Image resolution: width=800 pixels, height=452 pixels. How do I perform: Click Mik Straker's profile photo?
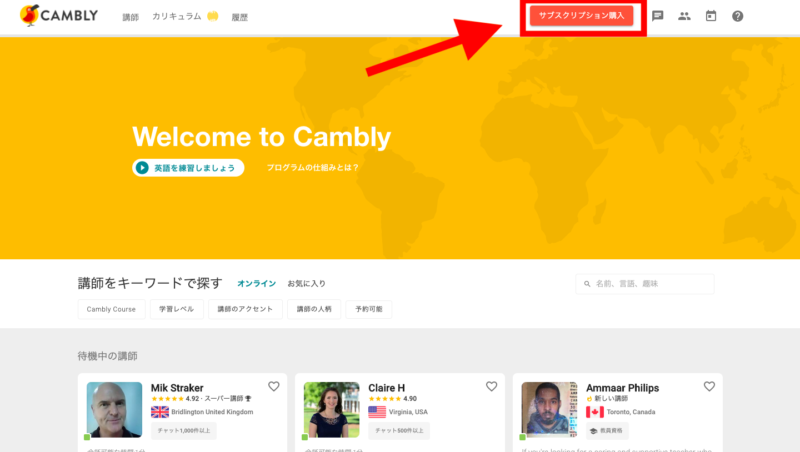(114, 409)
